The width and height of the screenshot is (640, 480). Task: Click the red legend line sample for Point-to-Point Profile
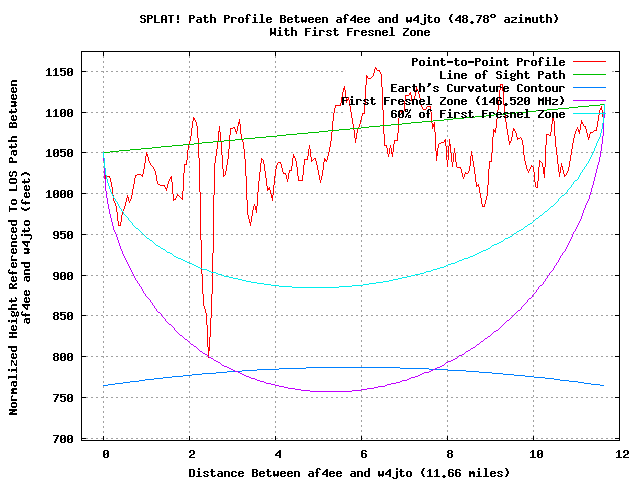[589, 62]
